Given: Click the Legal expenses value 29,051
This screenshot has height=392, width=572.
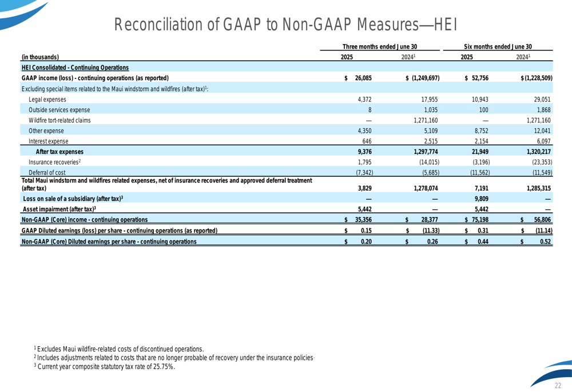Looking at the screenshot, I should 542,99.
